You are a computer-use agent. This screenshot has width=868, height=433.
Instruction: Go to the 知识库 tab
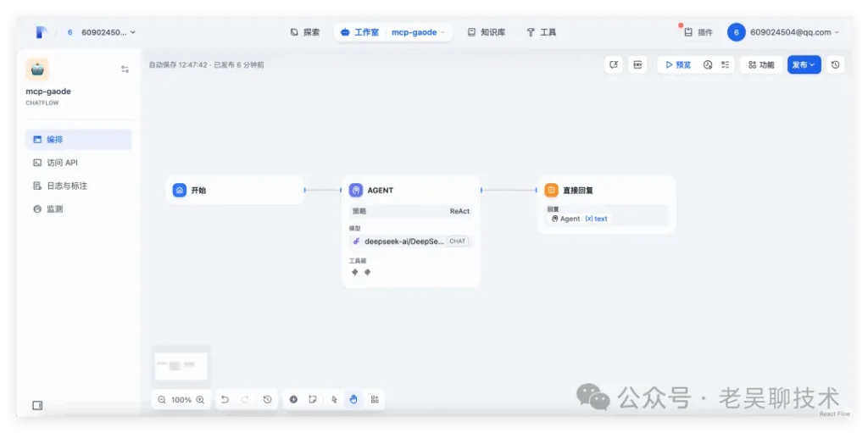(487, 32)
